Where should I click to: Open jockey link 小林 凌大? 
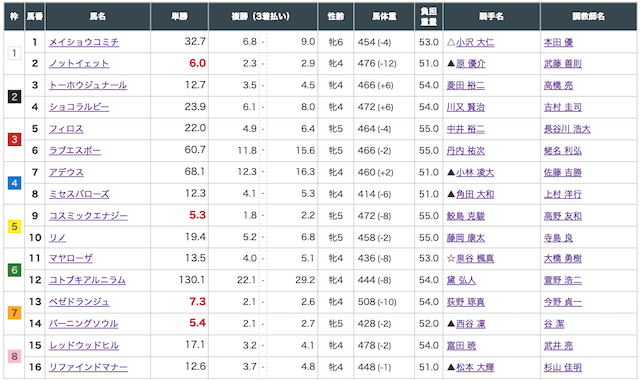click(x=475, y=172)
